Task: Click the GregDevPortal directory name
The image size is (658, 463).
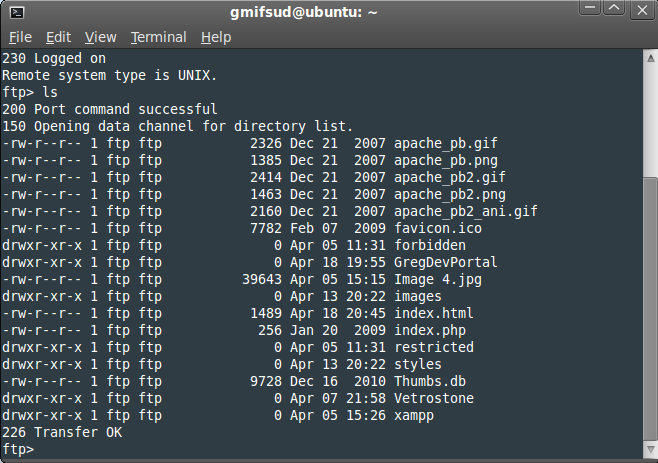Action: coord(446,262)
